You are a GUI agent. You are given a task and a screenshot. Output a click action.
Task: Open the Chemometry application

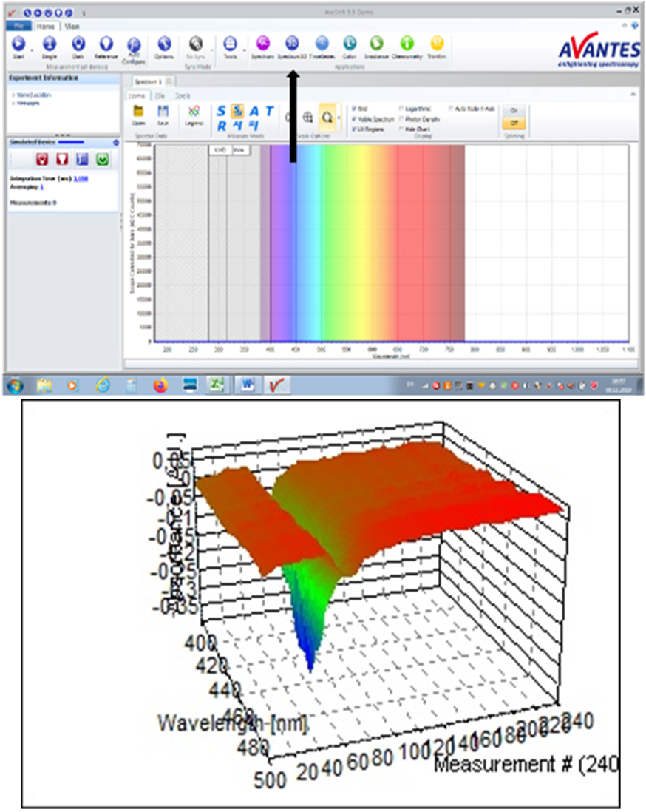coord(407,45)
